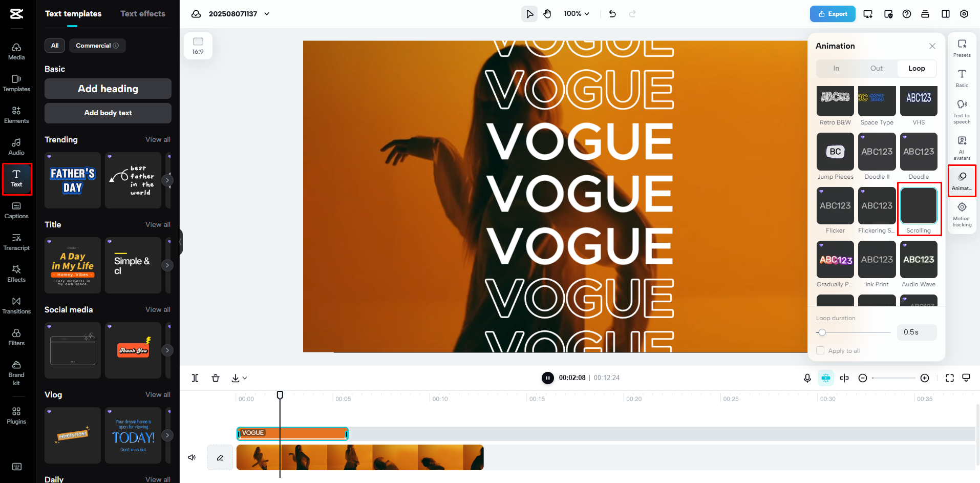Mute the video track audio

click(x=191, y=457)
